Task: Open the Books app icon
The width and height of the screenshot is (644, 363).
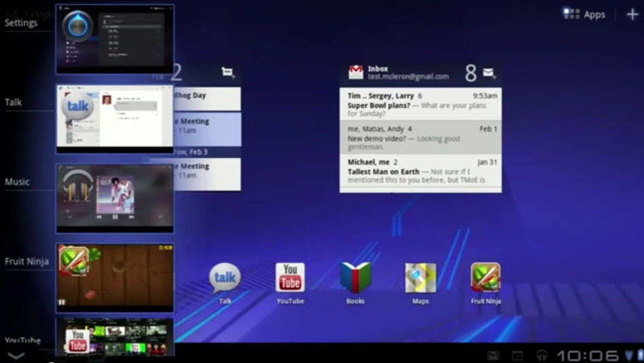Action: pyautogui.click(x=355, y=279)
